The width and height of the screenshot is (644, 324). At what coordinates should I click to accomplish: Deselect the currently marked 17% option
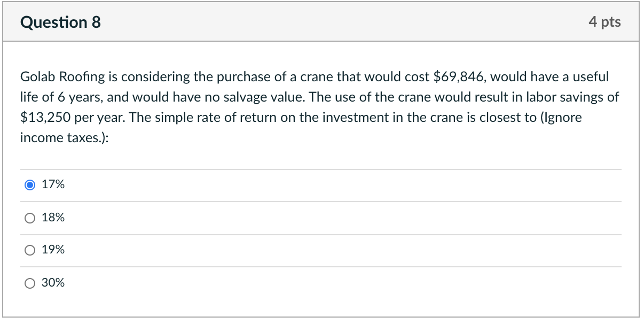[x=30, y=184]
